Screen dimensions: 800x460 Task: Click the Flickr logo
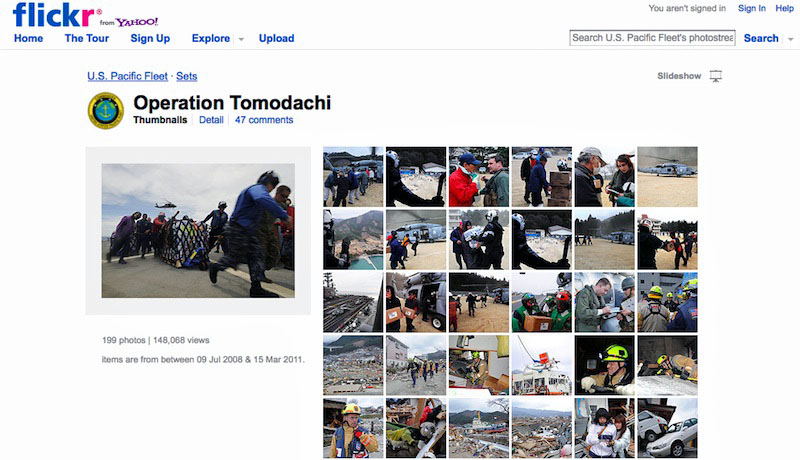pos(54,15)
